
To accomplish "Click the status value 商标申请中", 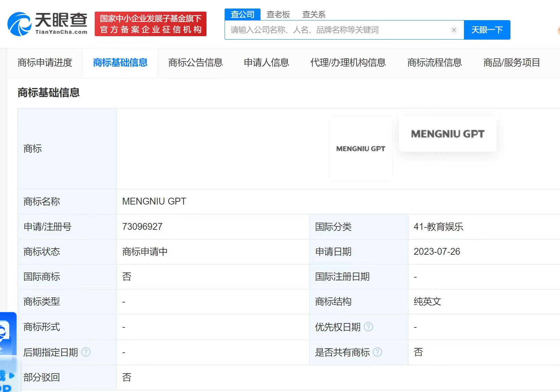I will (x=145, y=252).
